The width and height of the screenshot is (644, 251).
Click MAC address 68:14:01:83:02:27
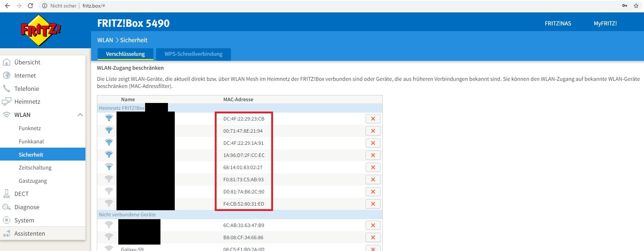[x=243, y=167]
